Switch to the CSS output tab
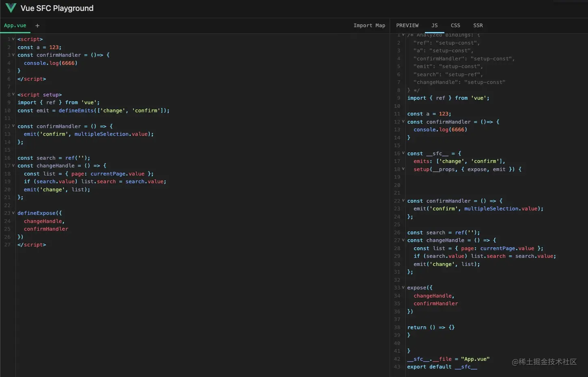This screenshot has height=377, width=588. click(455, 26)
